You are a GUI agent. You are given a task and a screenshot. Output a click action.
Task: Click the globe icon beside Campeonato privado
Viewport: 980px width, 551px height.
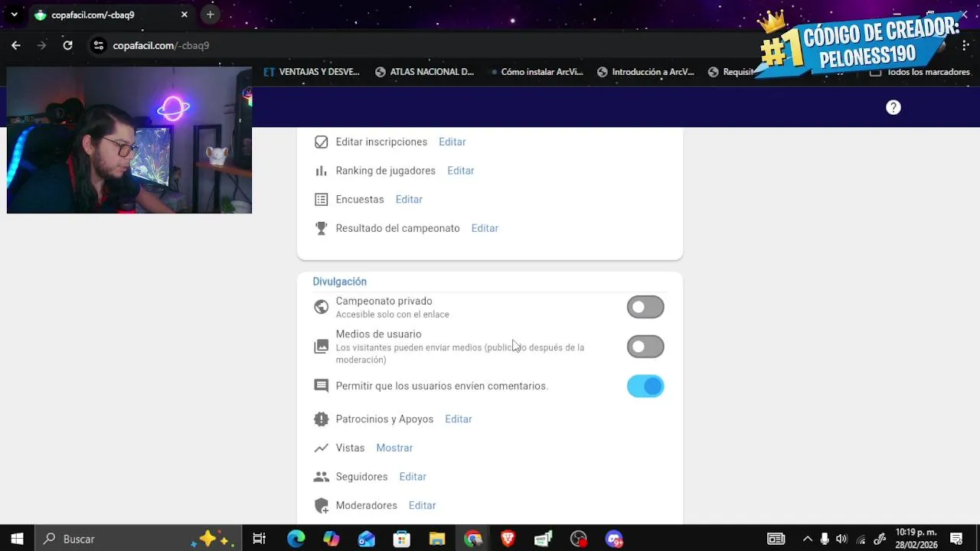(x=322, y=307)
